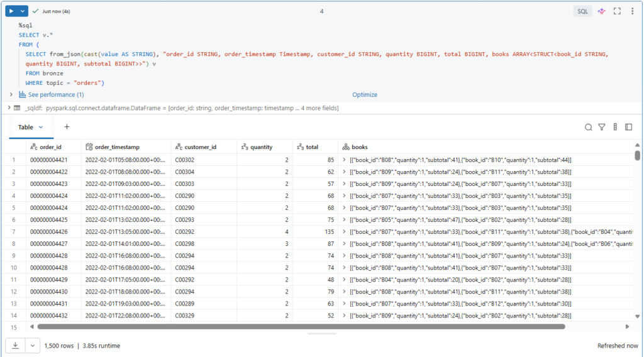644x357 pixels.
Task: Expand the See performance section
Action: click(x=55, y=94)
